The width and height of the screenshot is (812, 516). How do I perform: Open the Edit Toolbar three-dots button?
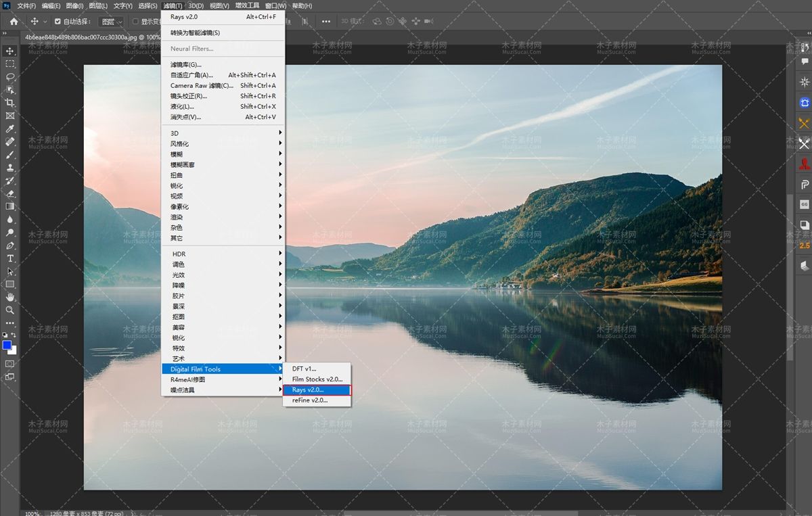pyautogui.click(x=10, y=323)
